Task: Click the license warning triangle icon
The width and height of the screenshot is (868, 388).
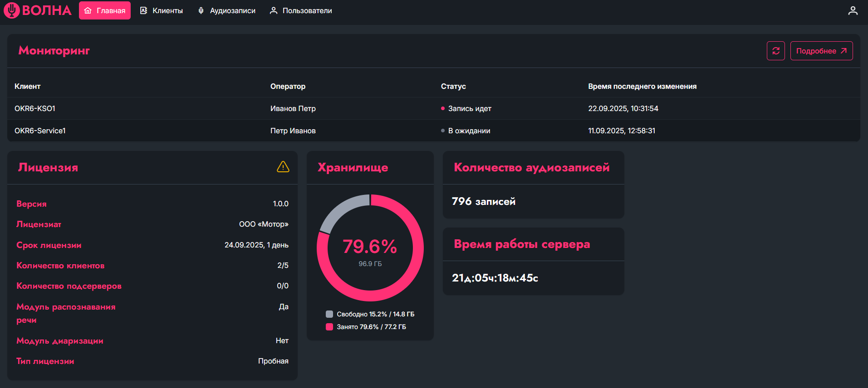Action: [x=283, y=167]
